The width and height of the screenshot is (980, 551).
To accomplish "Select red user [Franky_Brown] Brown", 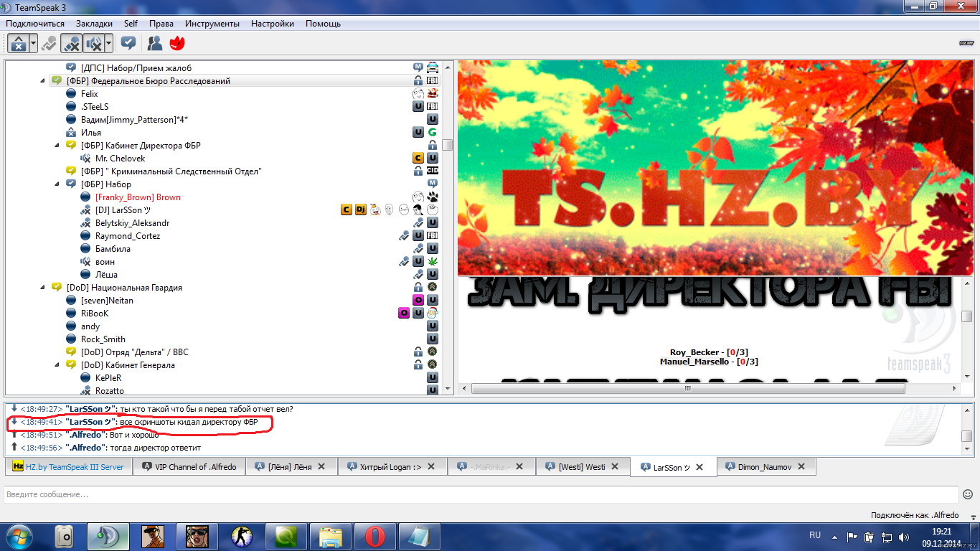I will [138, 197].
